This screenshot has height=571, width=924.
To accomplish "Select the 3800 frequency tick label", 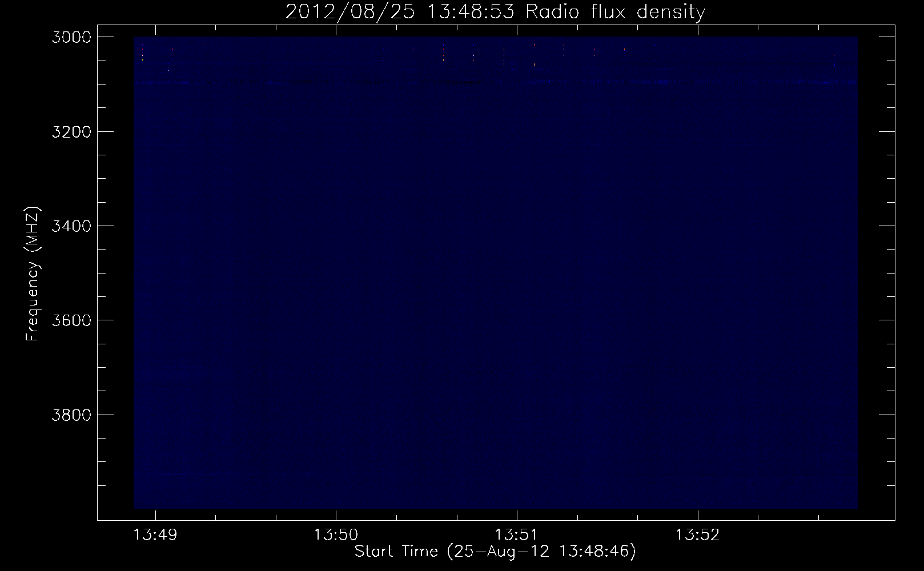I will 71,415.
